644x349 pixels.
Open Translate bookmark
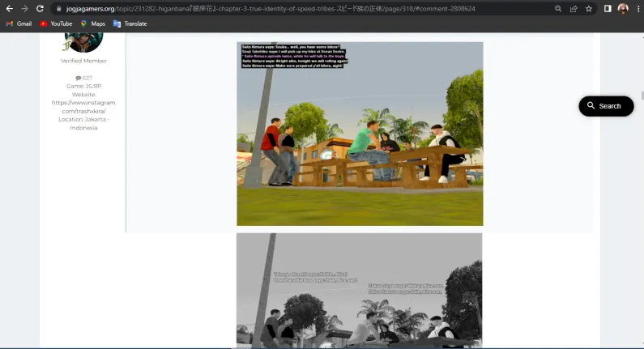coord(130,23)
